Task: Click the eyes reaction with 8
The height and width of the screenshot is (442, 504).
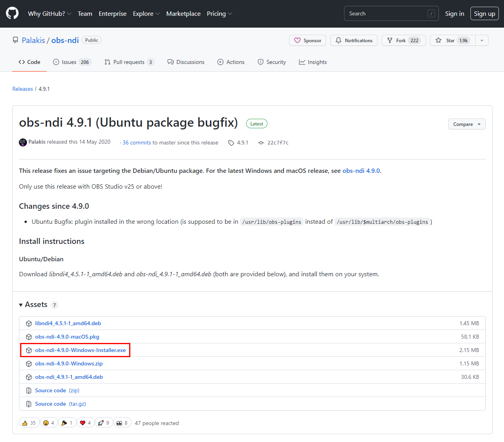Action: (x=122, y=423)
